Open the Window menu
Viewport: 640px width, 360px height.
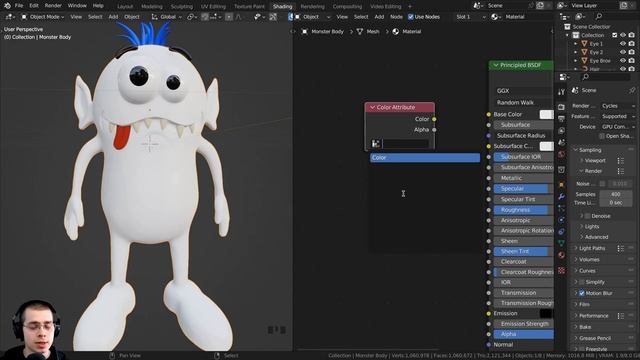(77, 6)
